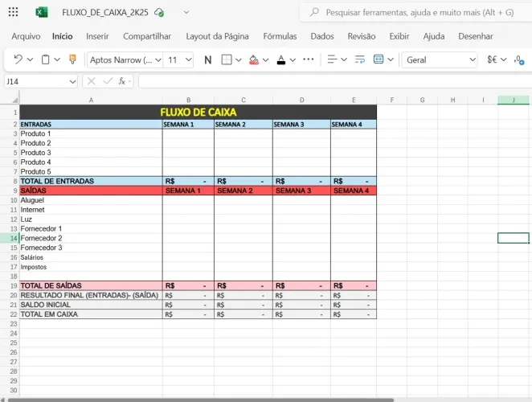The image size is (532, 402).
Task: Toggle wrap text icon
Action: (x=360, y=59)
